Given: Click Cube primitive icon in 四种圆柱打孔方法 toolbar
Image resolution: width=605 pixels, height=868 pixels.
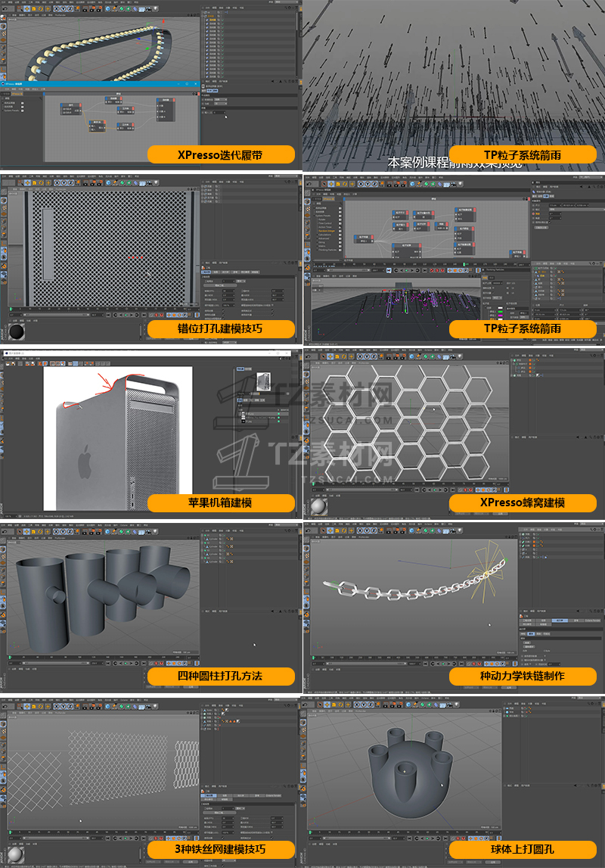Looking at the screenshot, I should pos(108,531).
